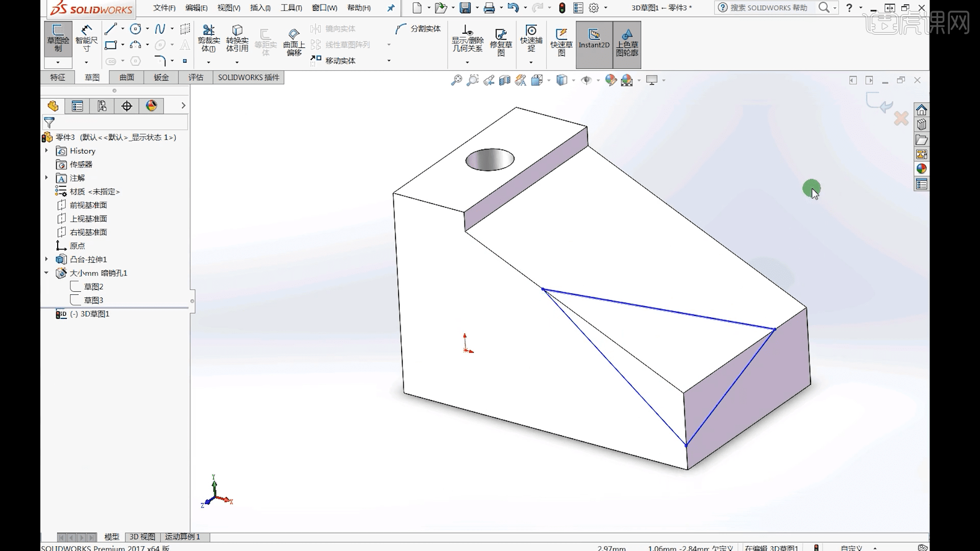Open the Surface Offset tool
Image resolution: width=980 pixels, height=551 pixels.
(294, 41)
